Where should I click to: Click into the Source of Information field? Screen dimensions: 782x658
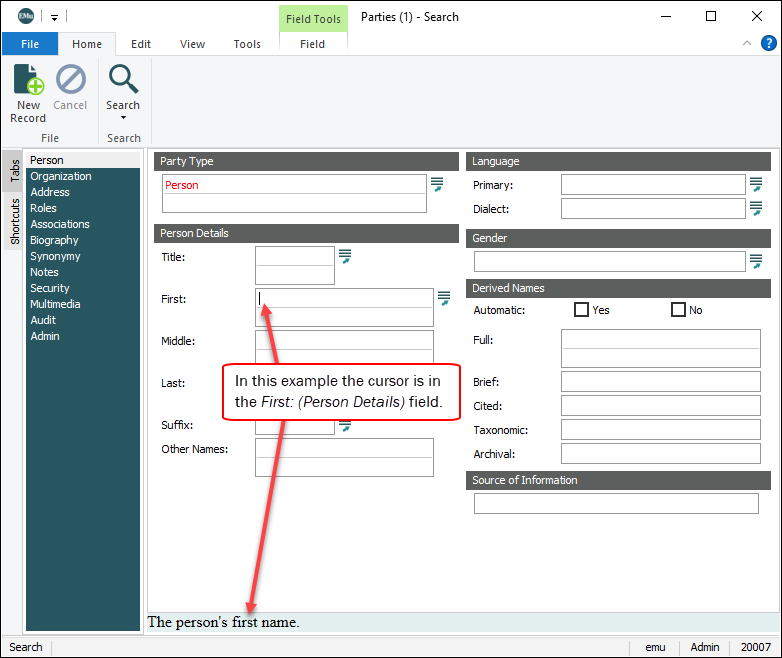point(616,503)
